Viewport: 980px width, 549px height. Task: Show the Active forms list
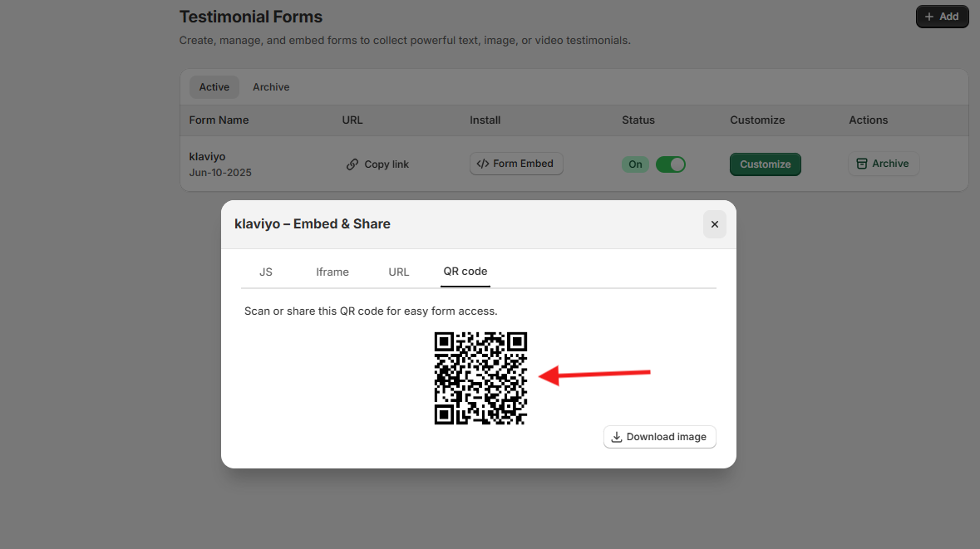point(214,87)
